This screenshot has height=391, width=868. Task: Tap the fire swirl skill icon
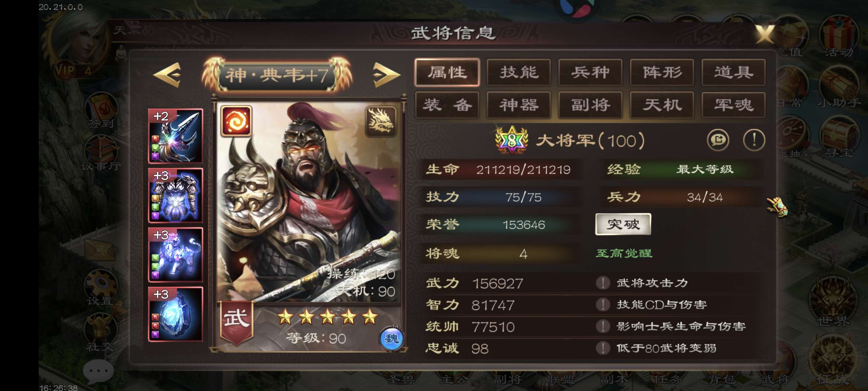(236, 121)
